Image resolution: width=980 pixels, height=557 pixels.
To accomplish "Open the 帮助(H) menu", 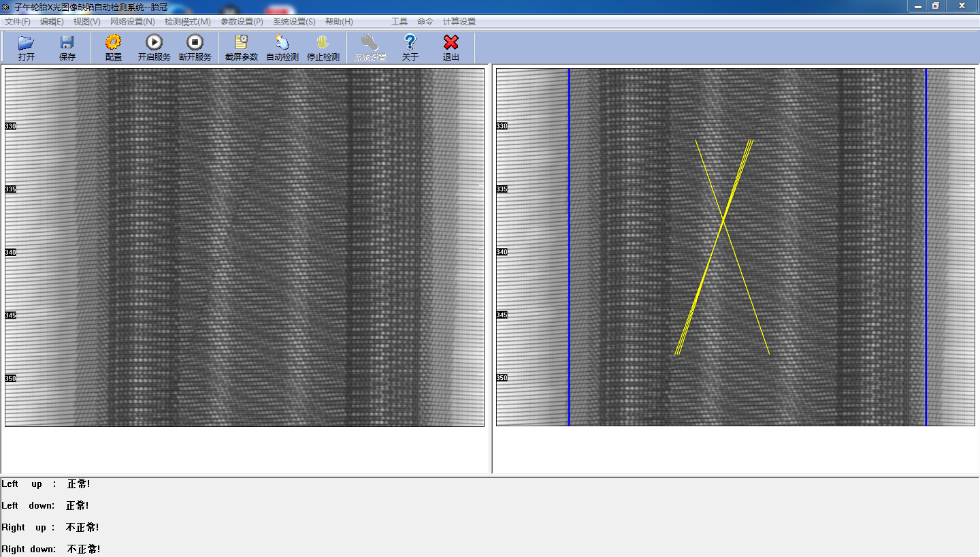I will click(339, 22).
